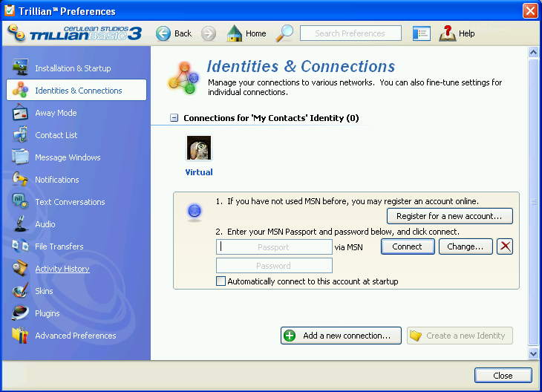This screenshot has height=392, width=542.
Task: Open the Activity History link
Action: 62,269
